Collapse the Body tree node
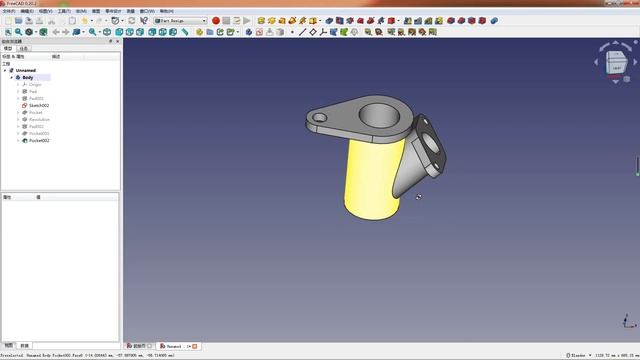 tap(12, 78)
